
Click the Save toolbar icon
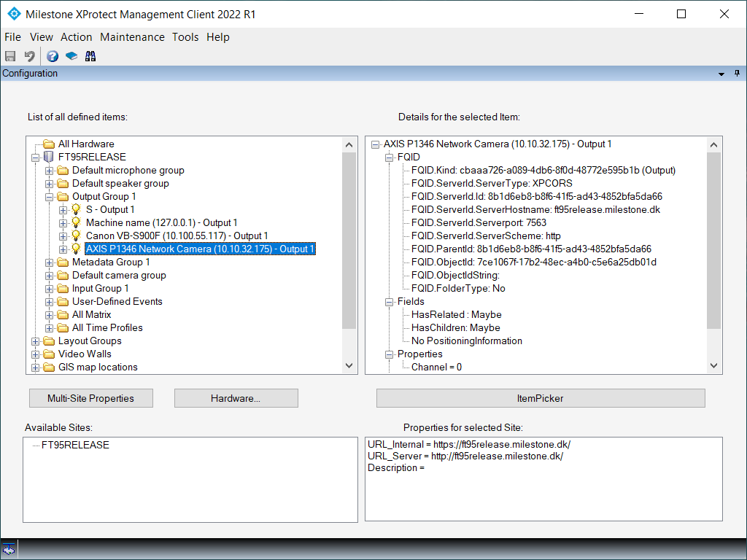click(10, 56)
